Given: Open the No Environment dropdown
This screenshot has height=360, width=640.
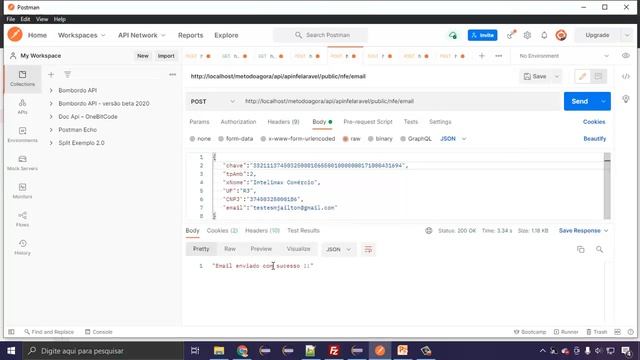Looking at the screenshot, I should (x=563, y=56).
